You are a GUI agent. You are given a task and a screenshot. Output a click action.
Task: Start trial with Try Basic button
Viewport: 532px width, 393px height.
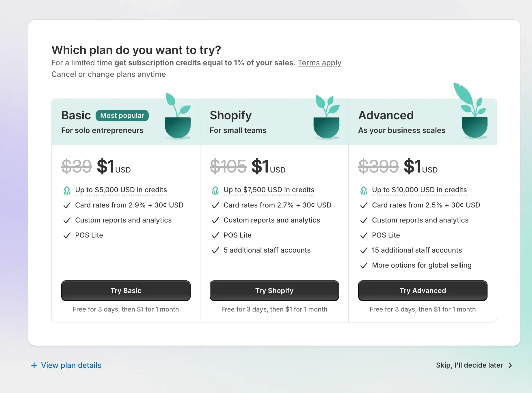pos(126,290)
